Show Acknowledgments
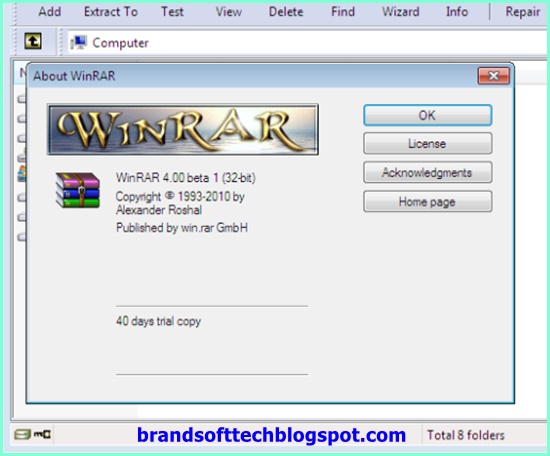The width and height of the screenshot is (550, 456). click(x=428, y=172)
